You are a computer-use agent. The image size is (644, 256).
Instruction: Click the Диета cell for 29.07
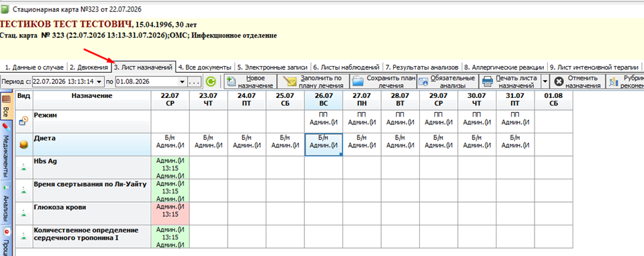click(x=438, y=144)
